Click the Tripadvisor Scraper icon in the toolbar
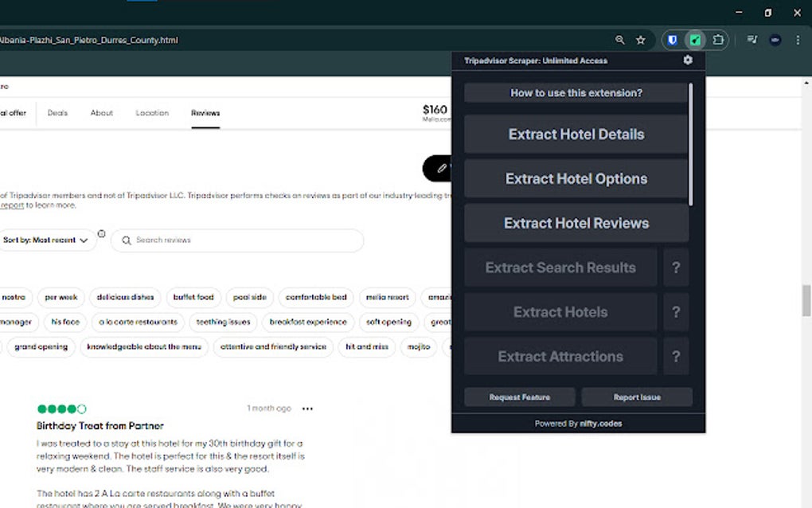This screenshot has height=508, width=812. pos(695,39)
